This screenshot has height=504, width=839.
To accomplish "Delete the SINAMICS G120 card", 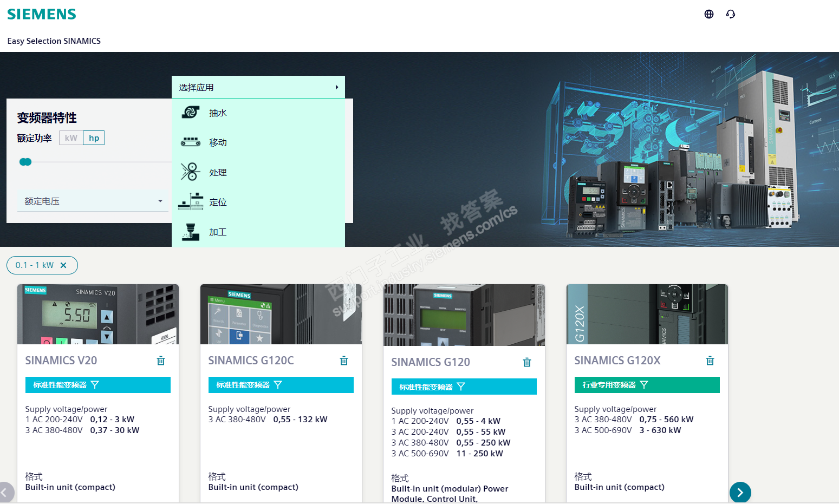I will click(x=527, y=362).
